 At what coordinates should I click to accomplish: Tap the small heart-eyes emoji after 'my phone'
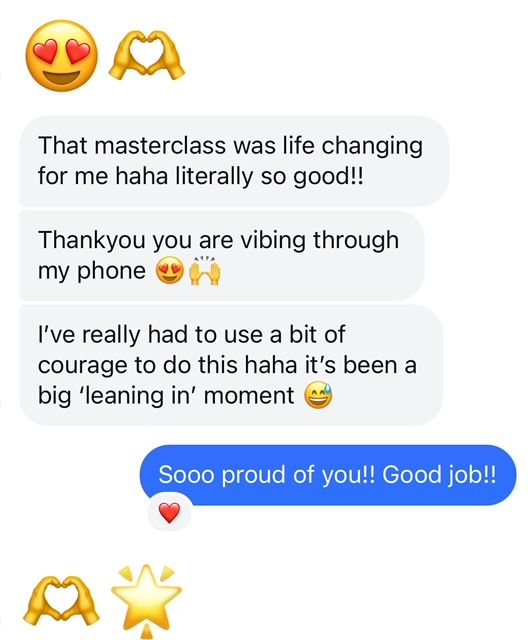[x=170, y=271]
